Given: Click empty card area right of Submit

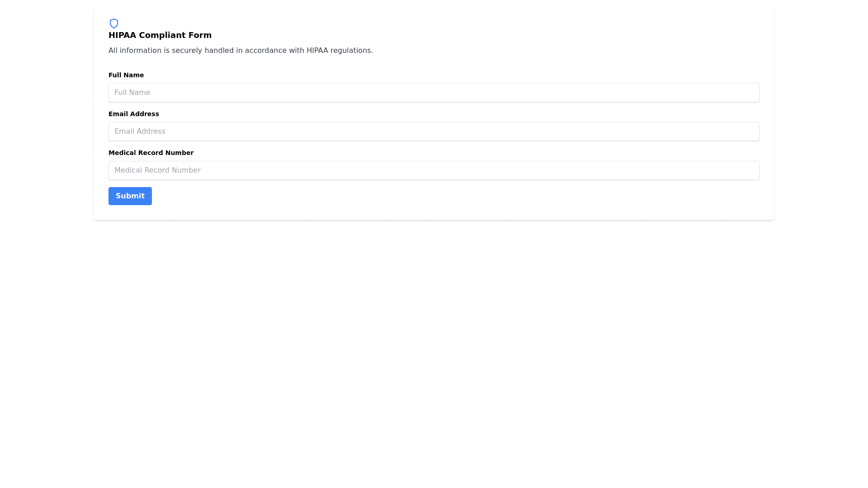Looking at the screenshot, I should [x=407, y=196].
